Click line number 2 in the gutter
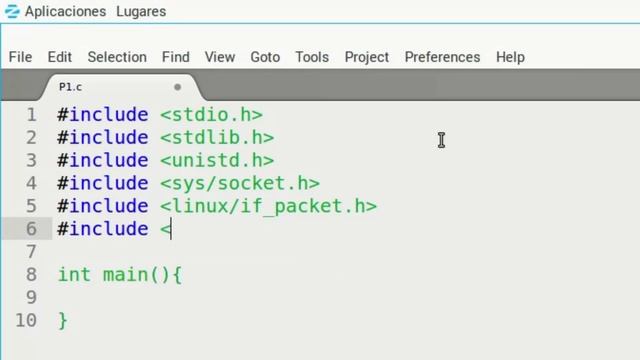The width and height of the screenshot is (640, 360). (31, 138)
